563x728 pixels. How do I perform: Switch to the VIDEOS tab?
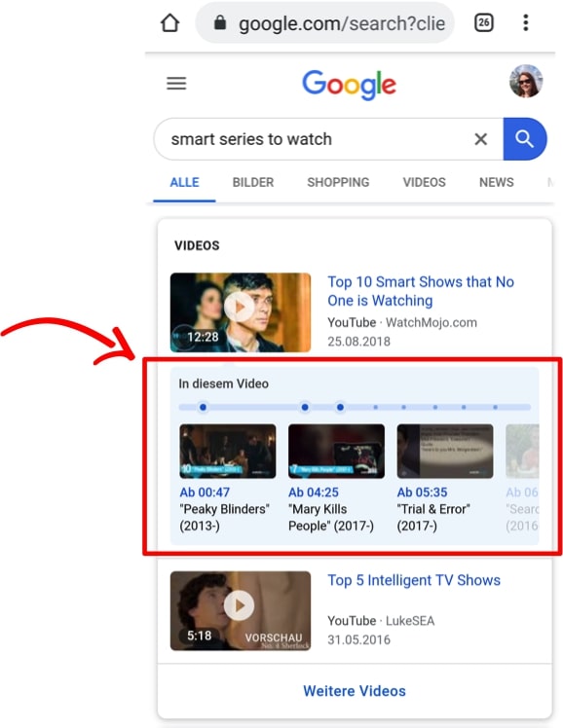point(424,182)
